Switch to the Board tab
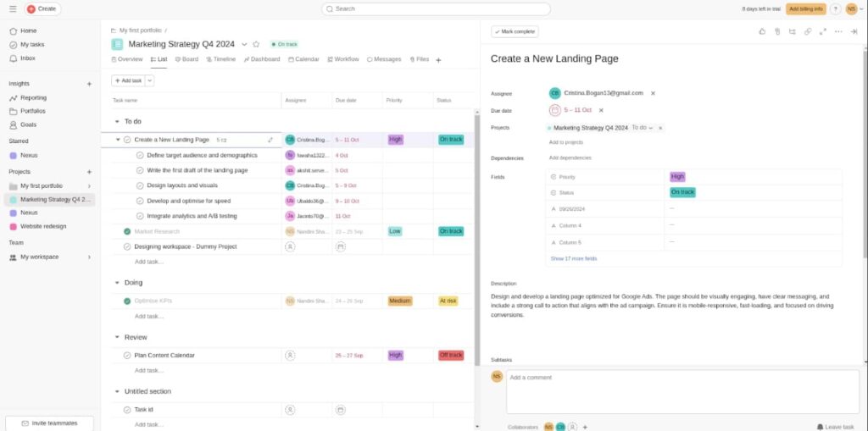The image size is (868, 431). [x=186, y=59]
